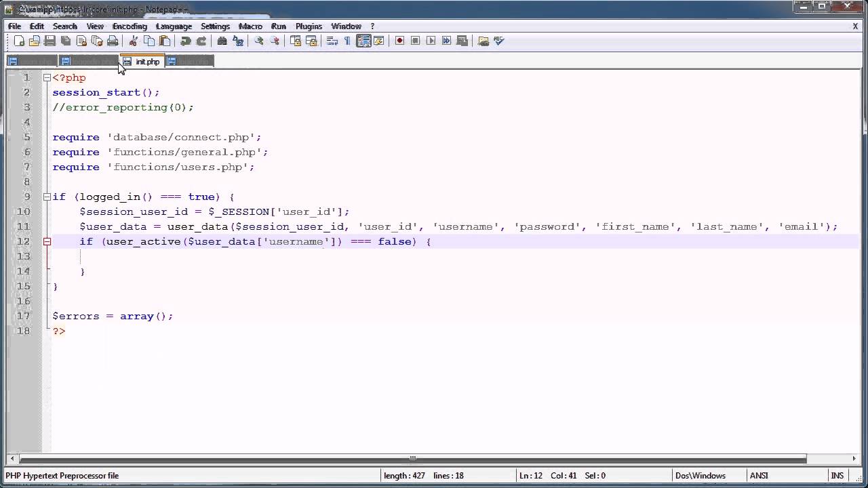Click 'functions/general.php' string on line 6

point(184,152)
